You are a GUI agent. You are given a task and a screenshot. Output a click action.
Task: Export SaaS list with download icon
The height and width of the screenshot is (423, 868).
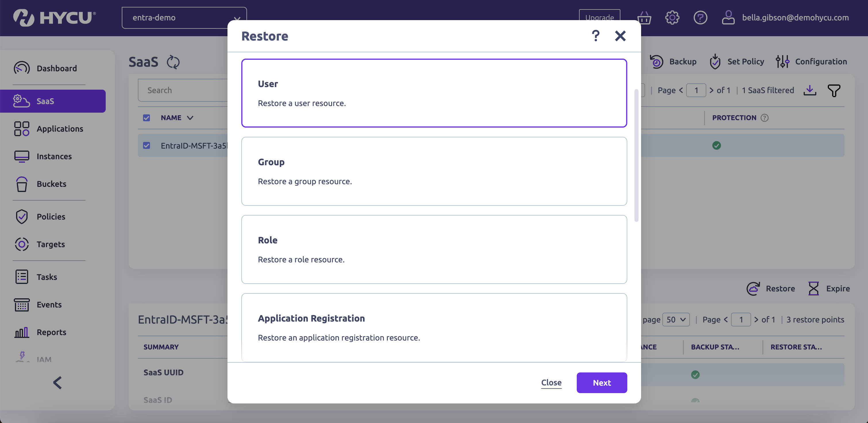tap(809, 90)
